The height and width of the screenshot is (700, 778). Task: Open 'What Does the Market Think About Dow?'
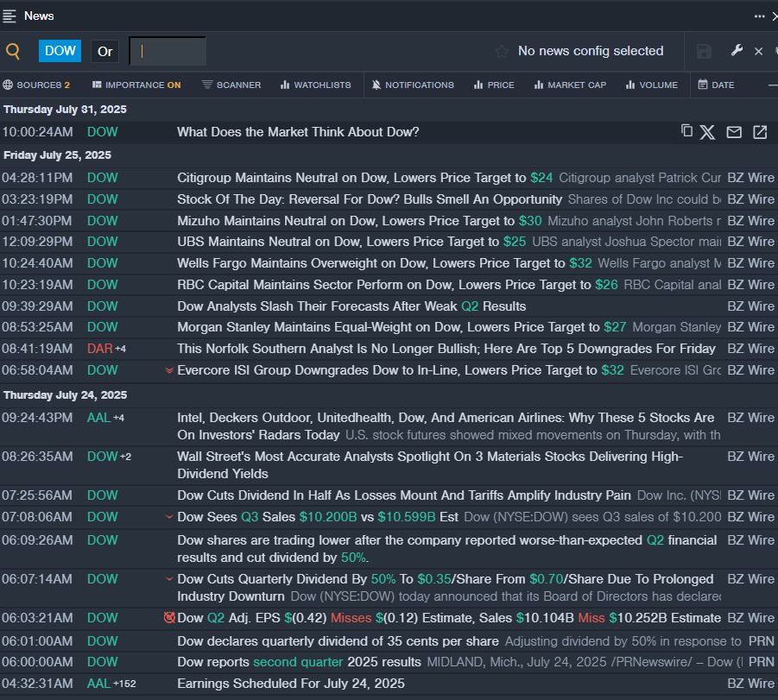pos(298,132)
